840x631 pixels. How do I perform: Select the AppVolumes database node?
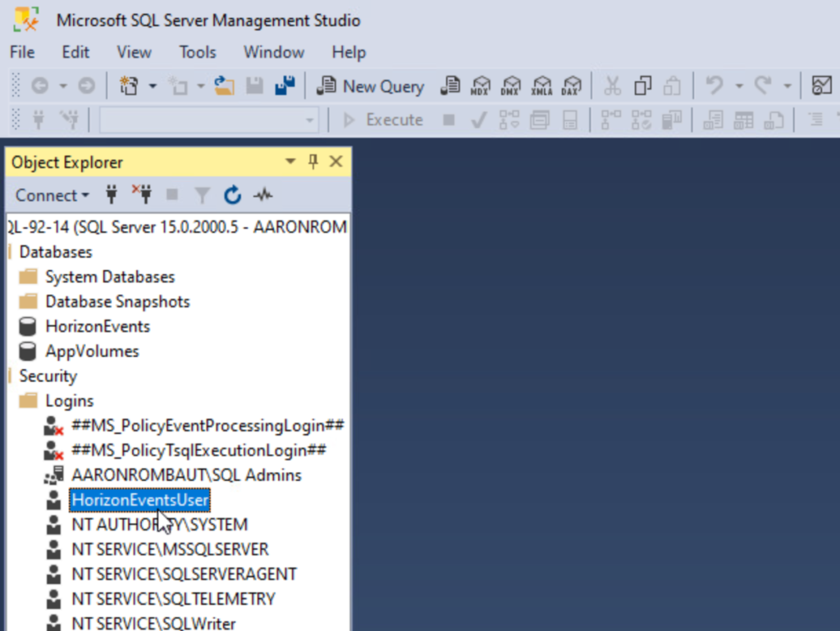point(92,351)
